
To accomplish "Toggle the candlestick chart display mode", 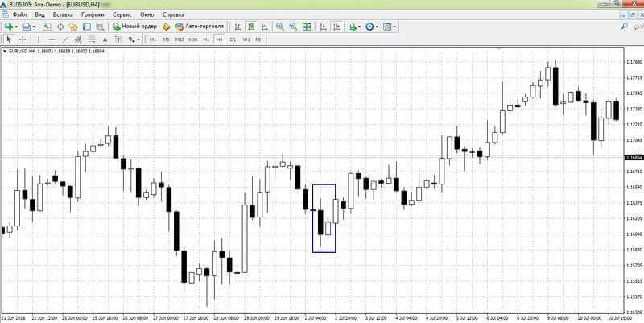I will (251, 27).
